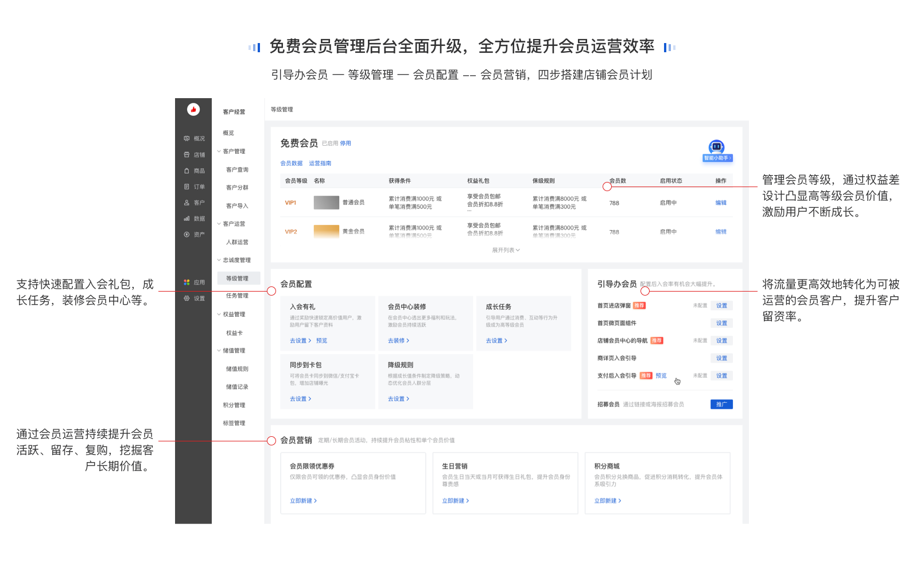Click the blue 推广 button
Screen dimensions: 924x582
[x=722, y=405]
